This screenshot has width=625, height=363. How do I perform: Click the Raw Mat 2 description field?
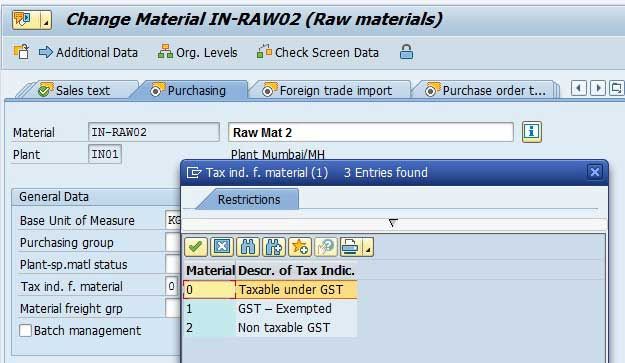[x=371, y=132]
